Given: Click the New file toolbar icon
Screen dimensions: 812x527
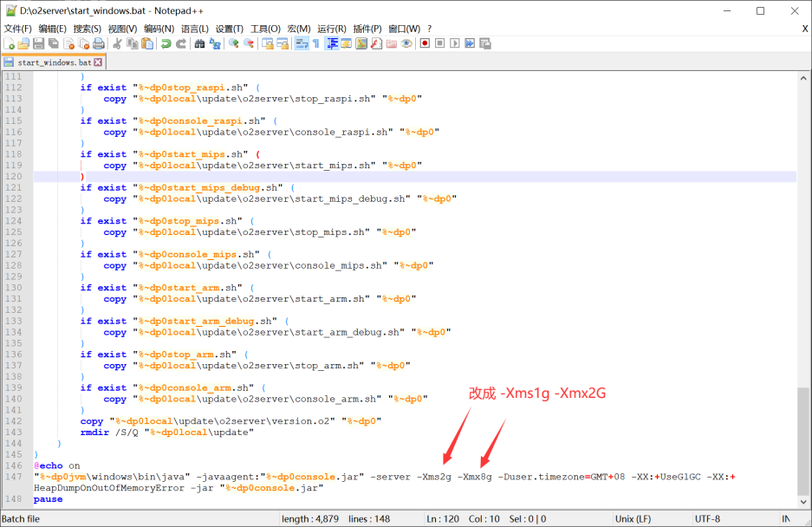Looking at the screenshot, I should [9, 43].
